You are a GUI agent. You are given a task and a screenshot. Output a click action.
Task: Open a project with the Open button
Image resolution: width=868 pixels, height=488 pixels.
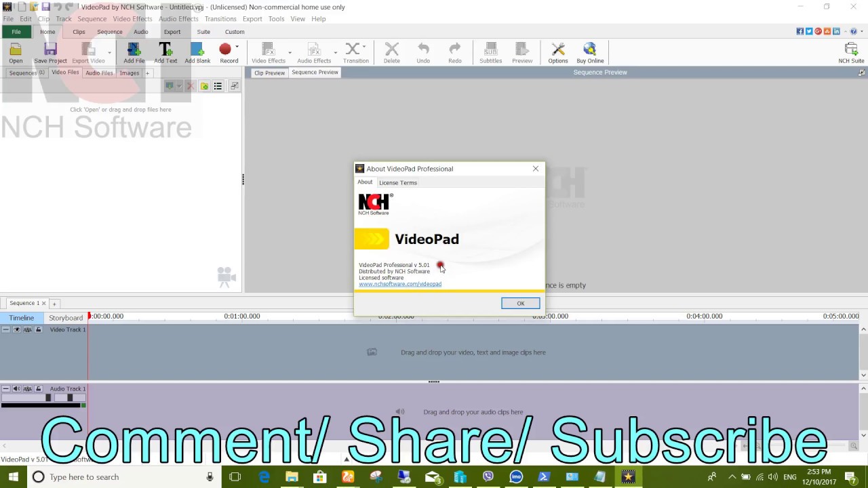tap(16, 53)
